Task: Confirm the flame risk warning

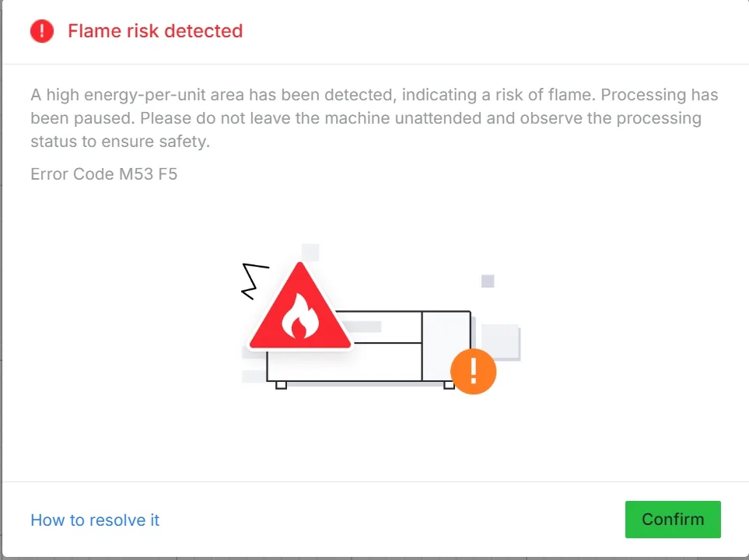Action: (673, 520)
